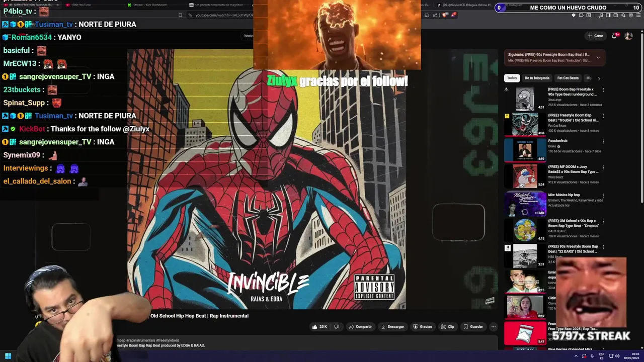Viewport: 644px width, 362px height.
Task: Open Passionfruit More Life thumbnail
Action: (x=525, y=150)
